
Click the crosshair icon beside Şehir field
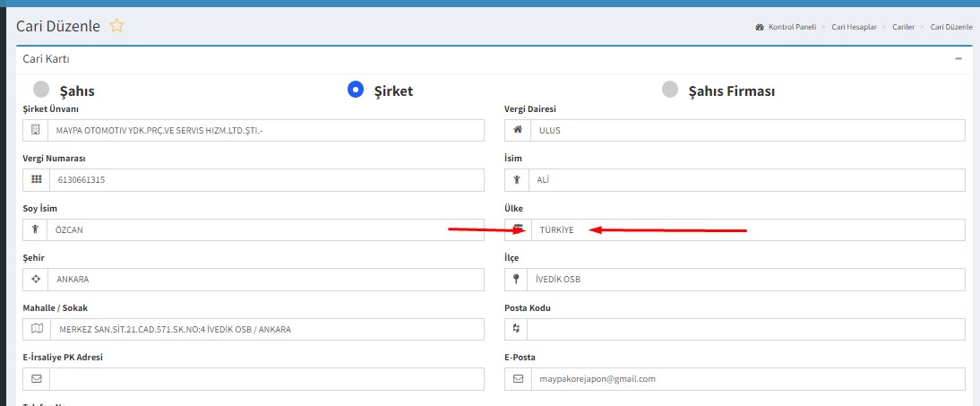(x=36, y=279)
